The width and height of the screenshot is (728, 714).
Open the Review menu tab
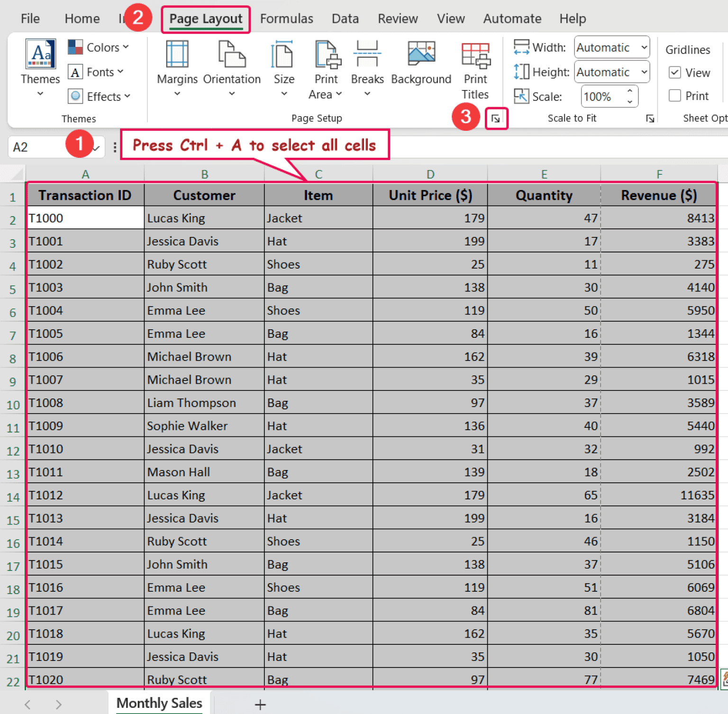coord(398,18)
